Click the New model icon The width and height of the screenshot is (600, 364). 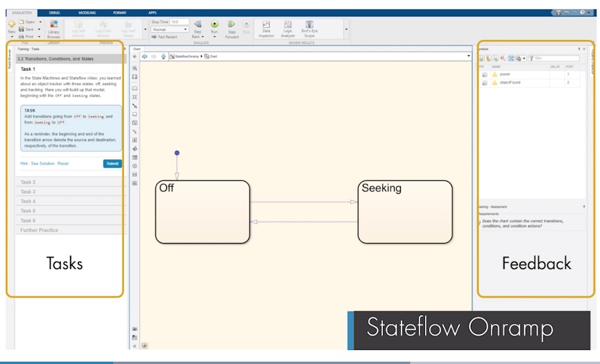(12, 25)
